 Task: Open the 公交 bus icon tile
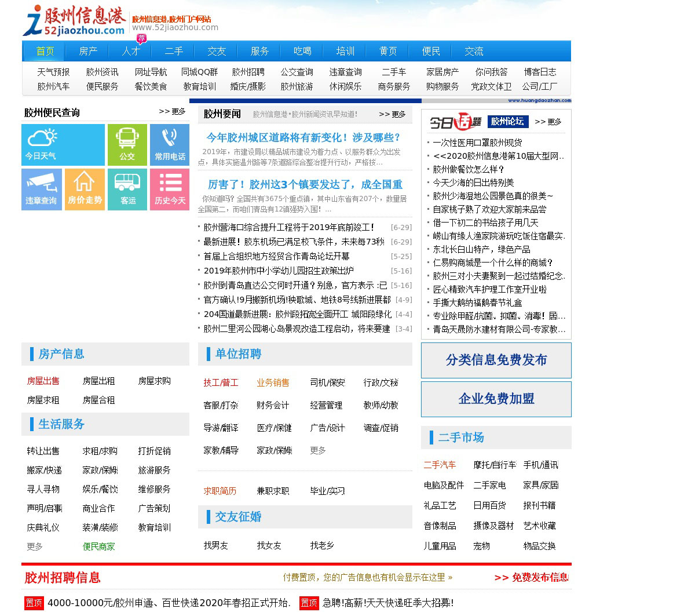[127, 145]
